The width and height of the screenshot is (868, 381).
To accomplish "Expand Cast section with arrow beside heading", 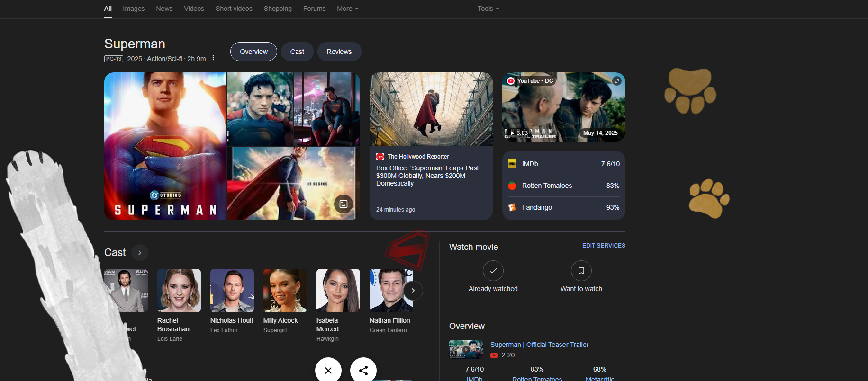I will click(x=140, y=253).
